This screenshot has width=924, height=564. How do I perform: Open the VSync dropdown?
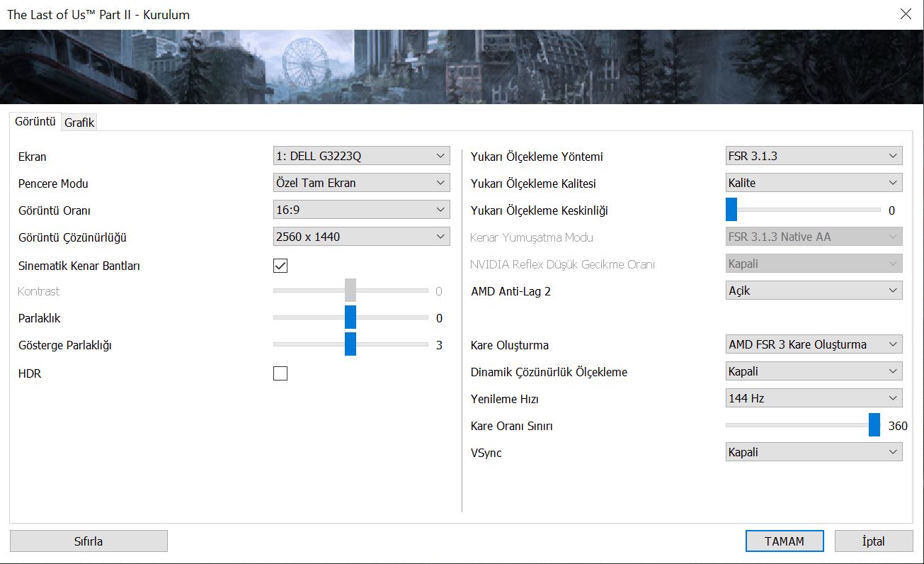click(x=814, y=452)
